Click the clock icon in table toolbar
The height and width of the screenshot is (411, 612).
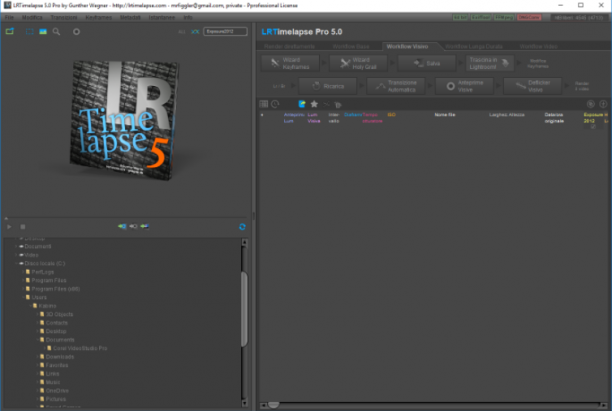[275, 104]
